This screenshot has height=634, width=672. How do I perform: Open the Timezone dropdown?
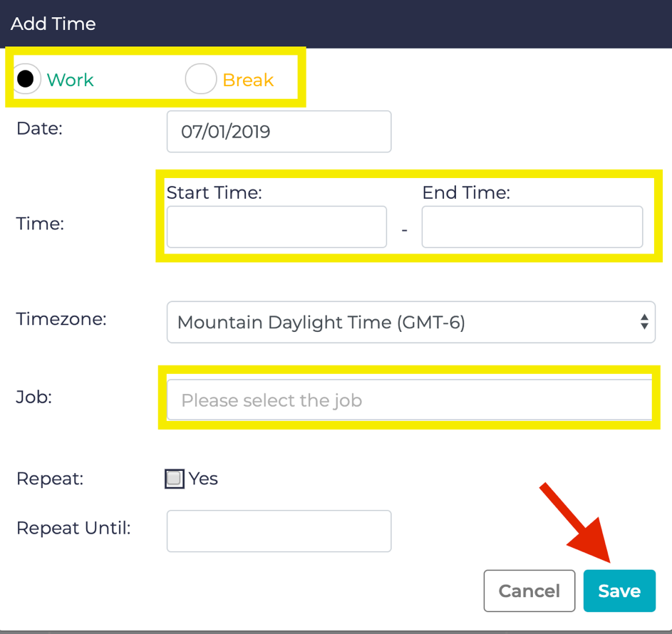(x=410, y=323)
